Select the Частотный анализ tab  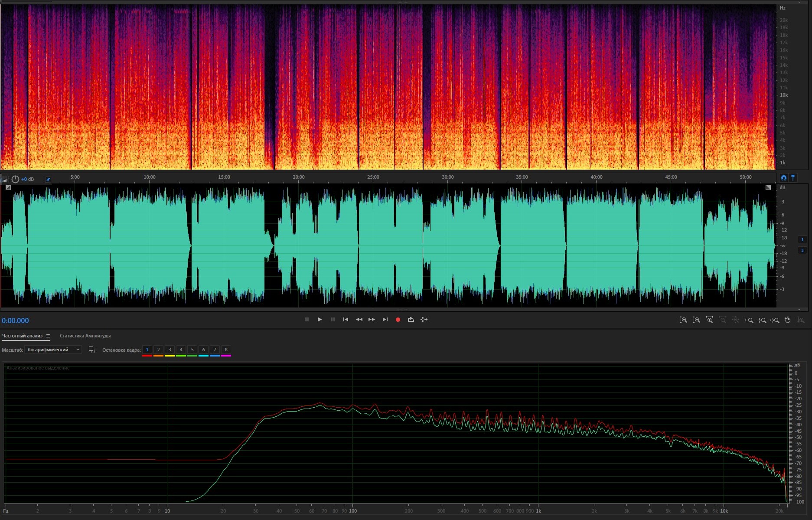22,336
